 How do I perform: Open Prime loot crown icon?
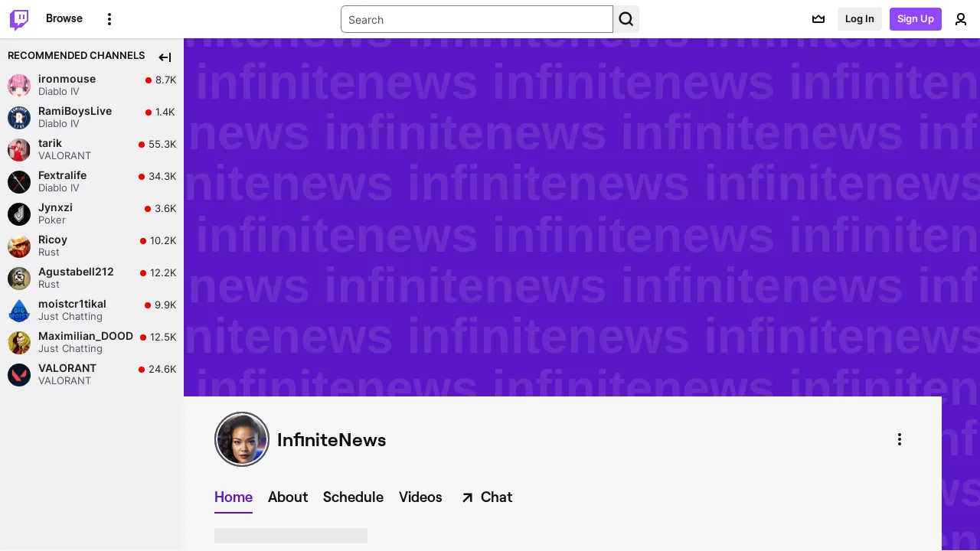click(x=818, y=19)
